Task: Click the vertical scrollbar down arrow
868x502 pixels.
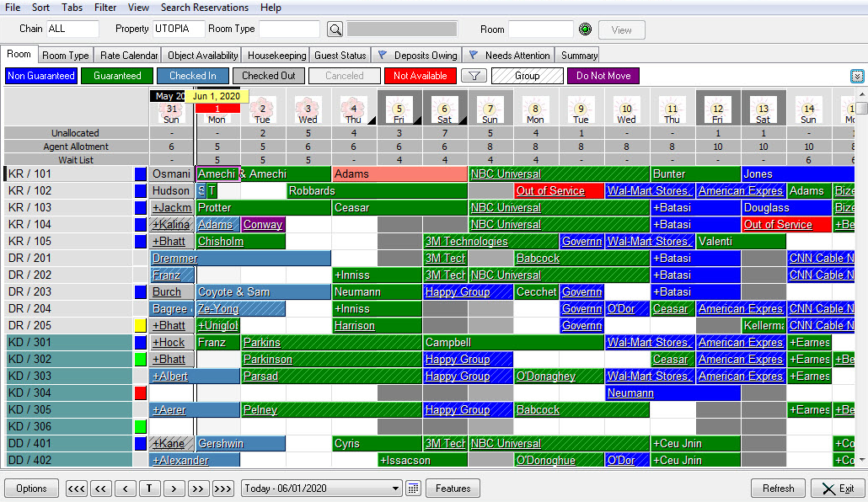Action: click(862, 461)
